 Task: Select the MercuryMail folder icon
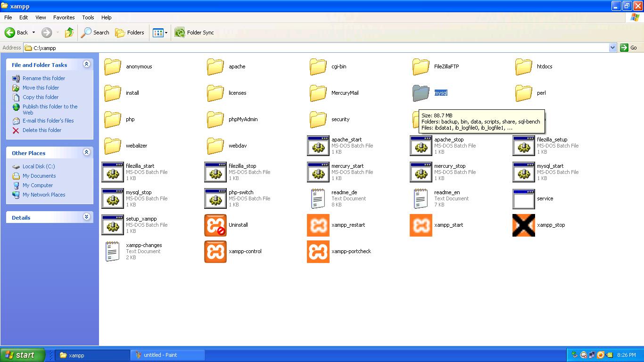click(x=318, y=93)
